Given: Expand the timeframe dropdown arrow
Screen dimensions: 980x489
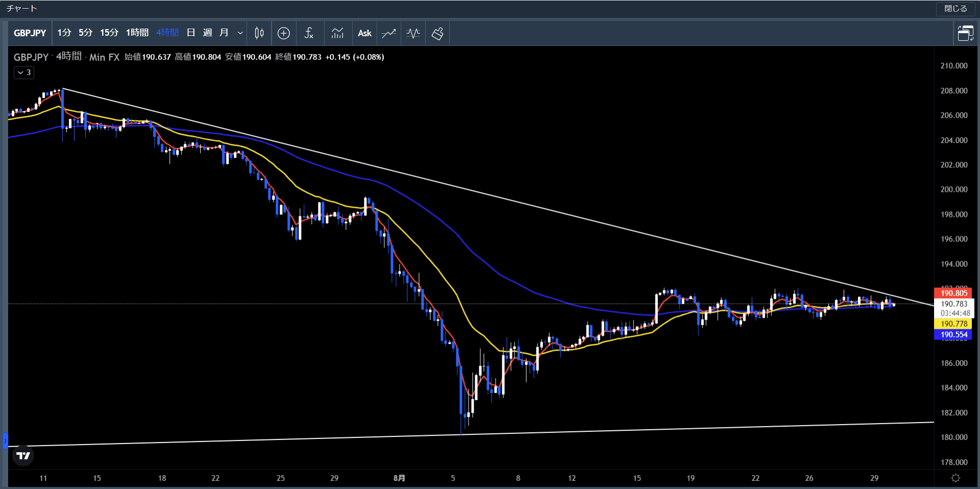Looking at the screenshot, I should [240, 33].
